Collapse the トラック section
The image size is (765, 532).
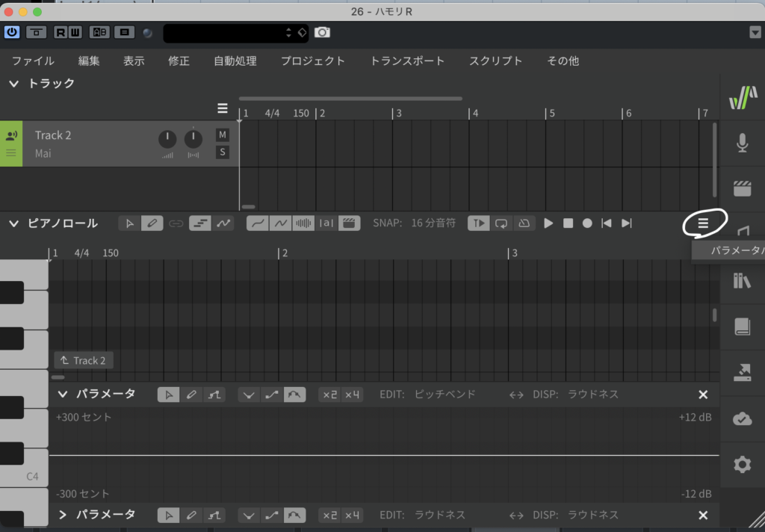[x=13, y=84]
